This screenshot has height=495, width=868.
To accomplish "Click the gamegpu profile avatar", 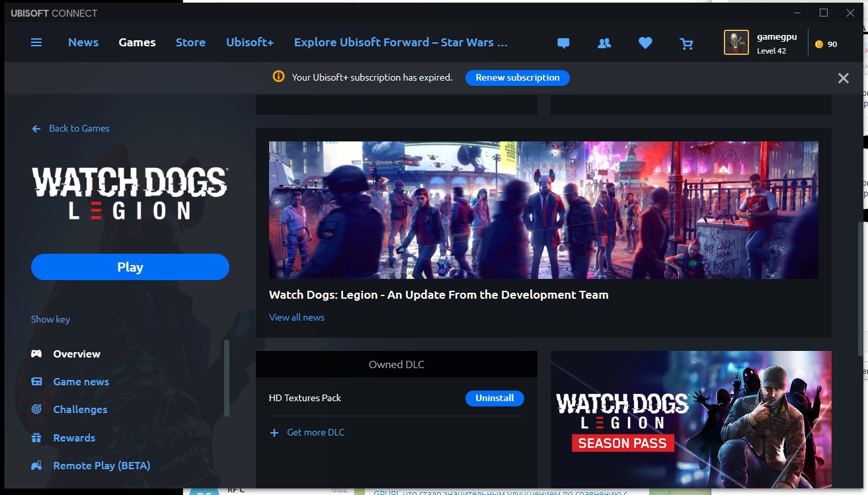I will [x=736, y=42].
